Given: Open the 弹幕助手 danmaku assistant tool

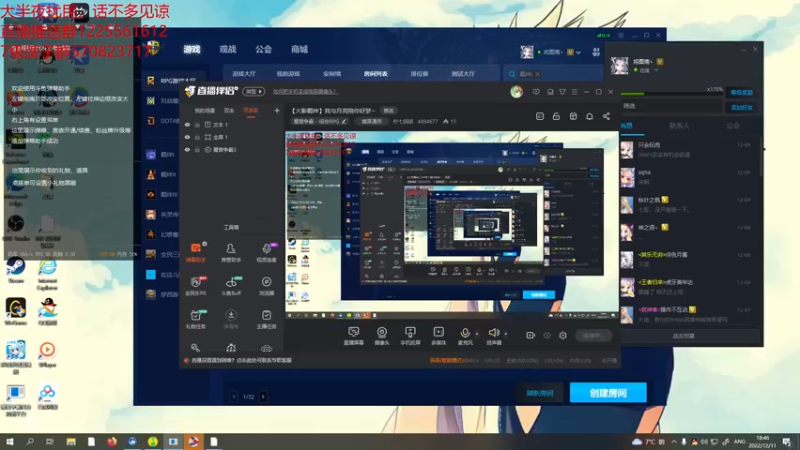Looking at the screenshot, I should point(195,252).
